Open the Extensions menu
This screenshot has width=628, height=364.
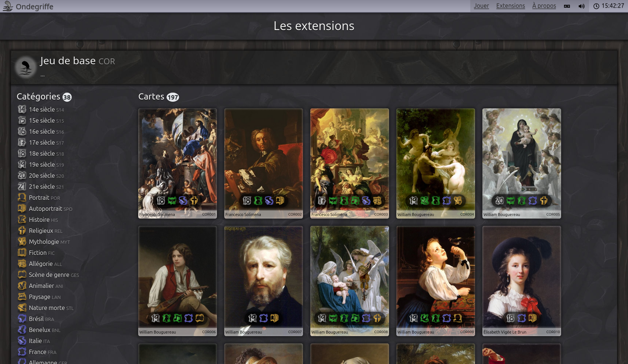pos(510,6)
